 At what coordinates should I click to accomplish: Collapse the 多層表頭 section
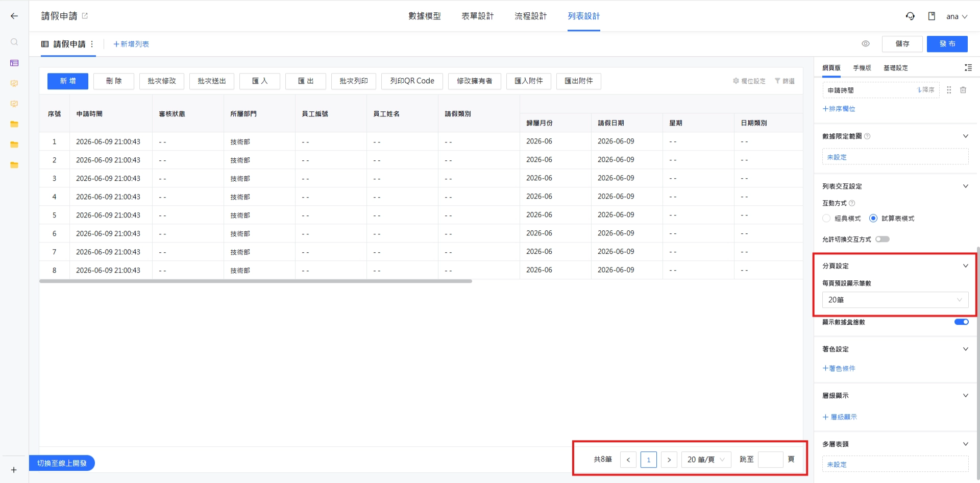[x=966, y=444]
